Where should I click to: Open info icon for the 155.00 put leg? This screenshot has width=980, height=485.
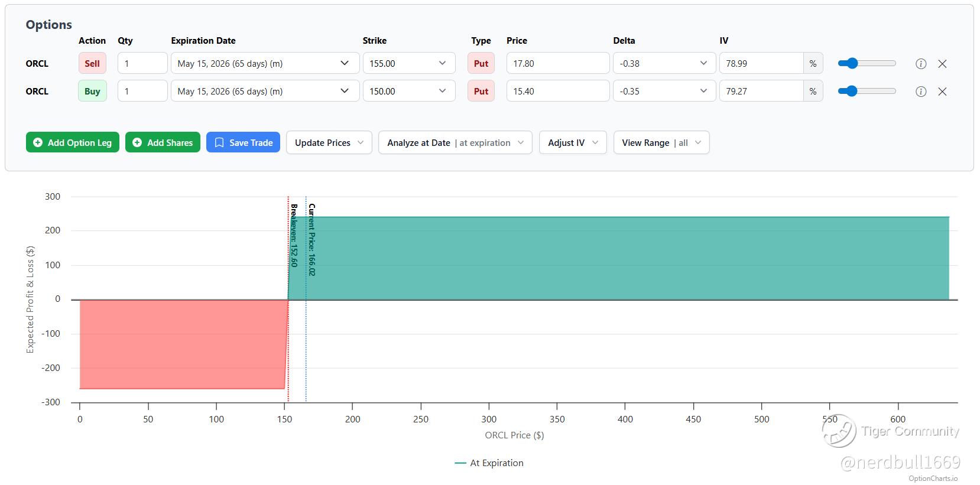coord(921,64)
